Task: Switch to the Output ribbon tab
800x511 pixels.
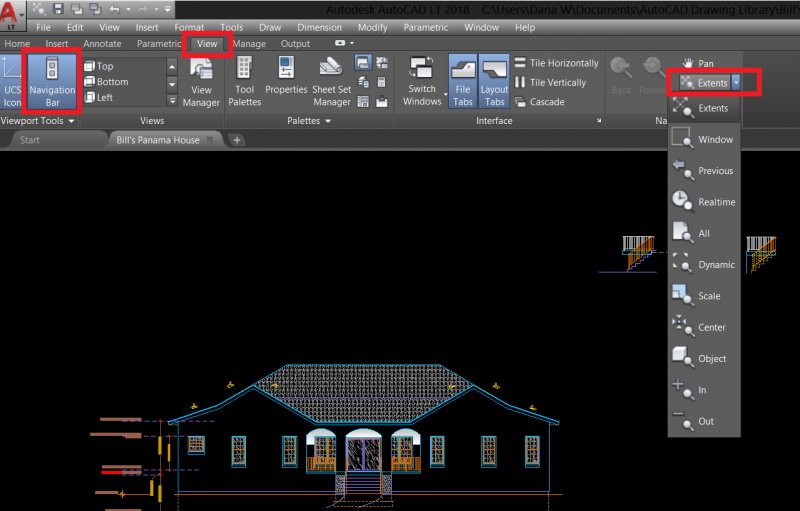Action: (x=295, y=44)
